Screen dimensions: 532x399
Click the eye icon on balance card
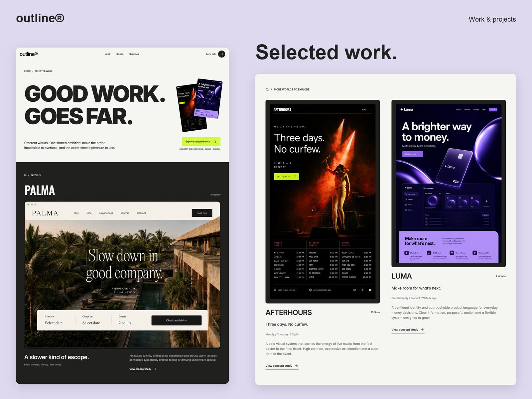point(440,193)
